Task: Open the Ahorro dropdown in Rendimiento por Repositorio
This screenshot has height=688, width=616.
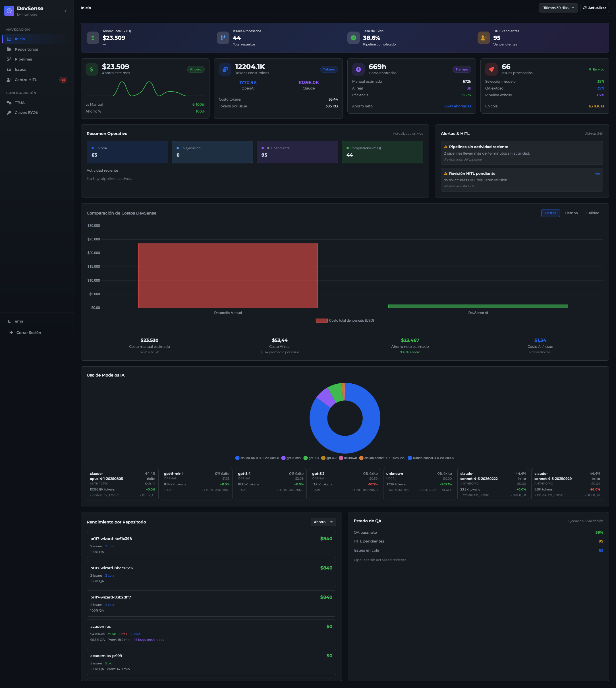Action: click(323, 522)
